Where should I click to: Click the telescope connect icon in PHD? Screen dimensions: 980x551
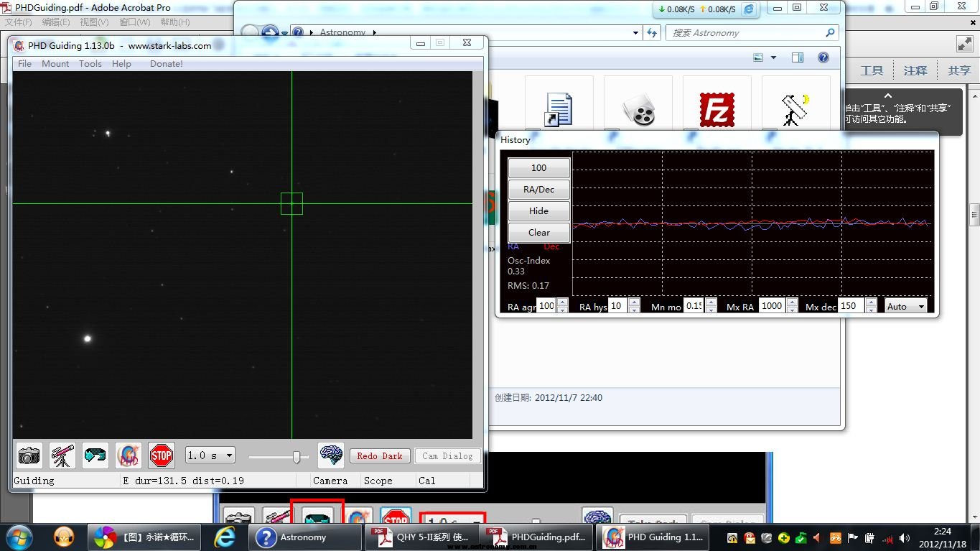[x=62, y=455]
